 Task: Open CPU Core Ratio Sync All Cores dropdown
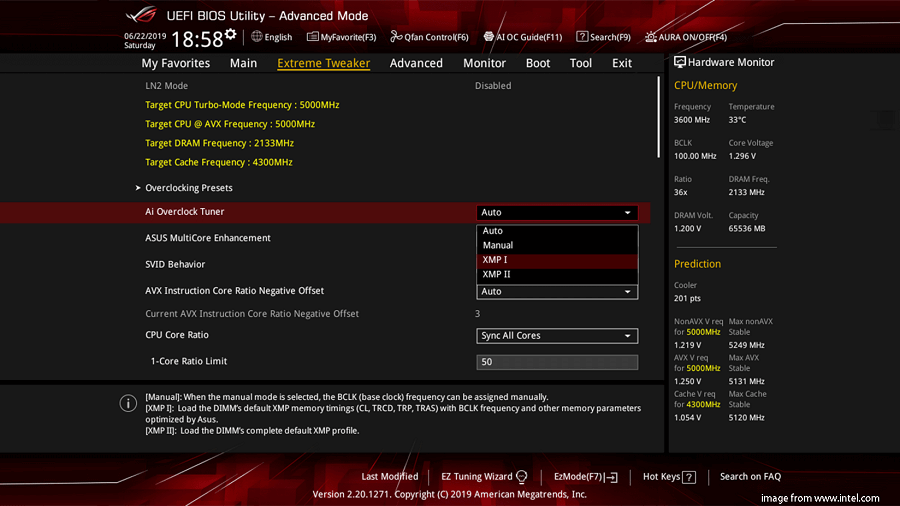pyautogui.click(x=557, y=336)
